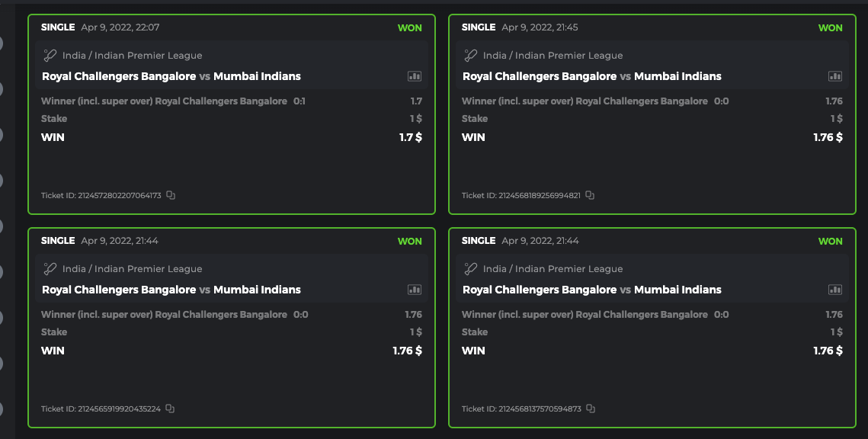The height and width of the screenshot is (439, 868).
Task: Open India / Indian Premier League in 21:45 bet
Action: (x=553, y=56)
